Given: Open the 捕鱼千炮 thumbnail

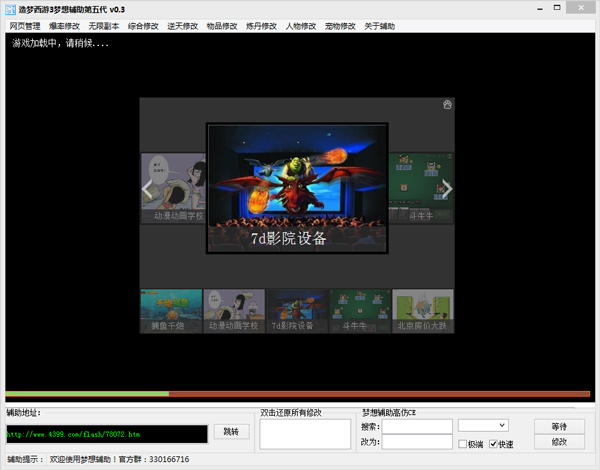Looking at the screenshot, I should point(171,311).
